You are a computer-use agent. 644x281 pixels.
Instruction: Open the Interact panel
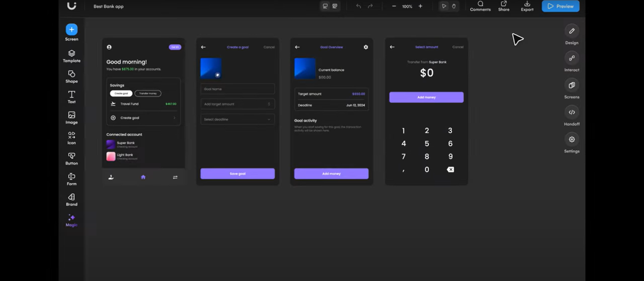coord(572,62)
